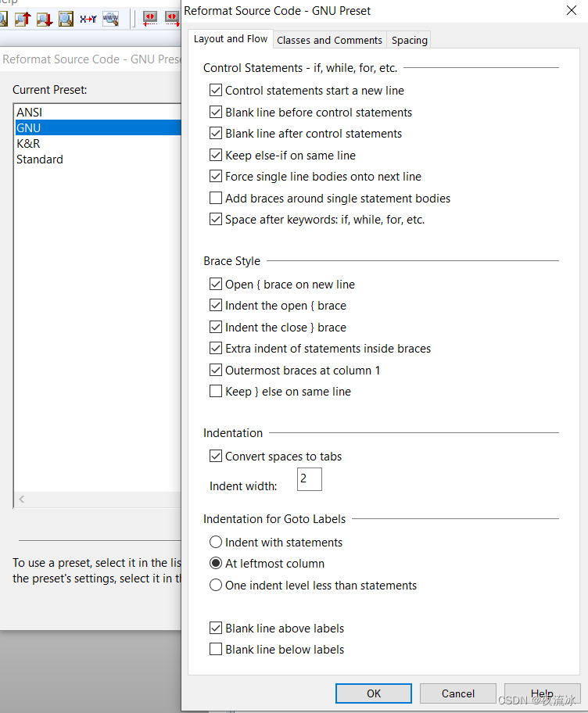This screenshot has width=588, height=713.
Task: Close the Reformat Source Code dialog
Action: [571, 11]
